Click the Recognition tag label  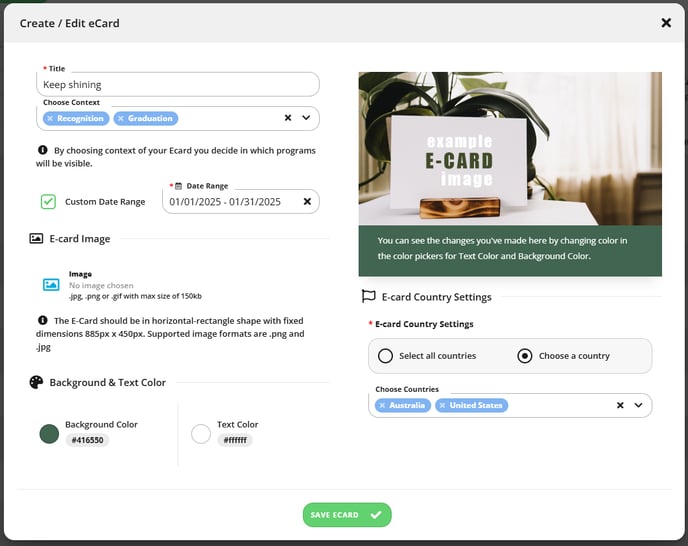coord(80,119)
